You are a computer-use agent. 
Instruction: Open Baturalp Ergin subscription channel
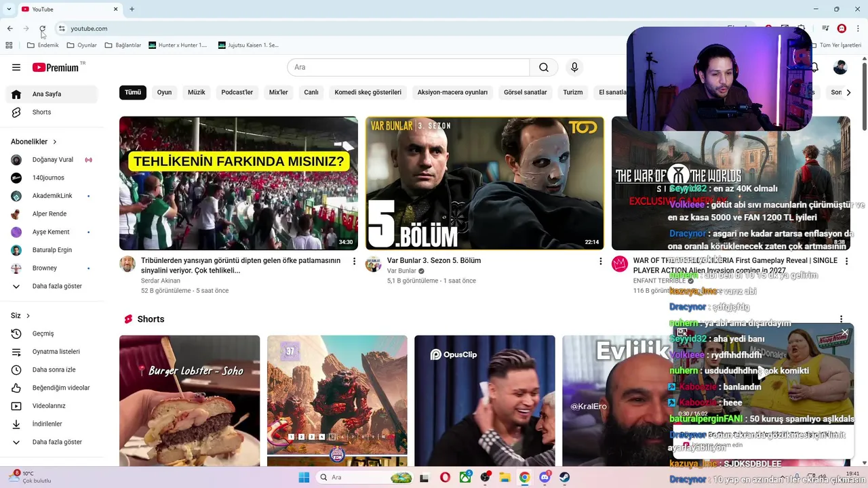pyautogui.click(x=52, y=250)
